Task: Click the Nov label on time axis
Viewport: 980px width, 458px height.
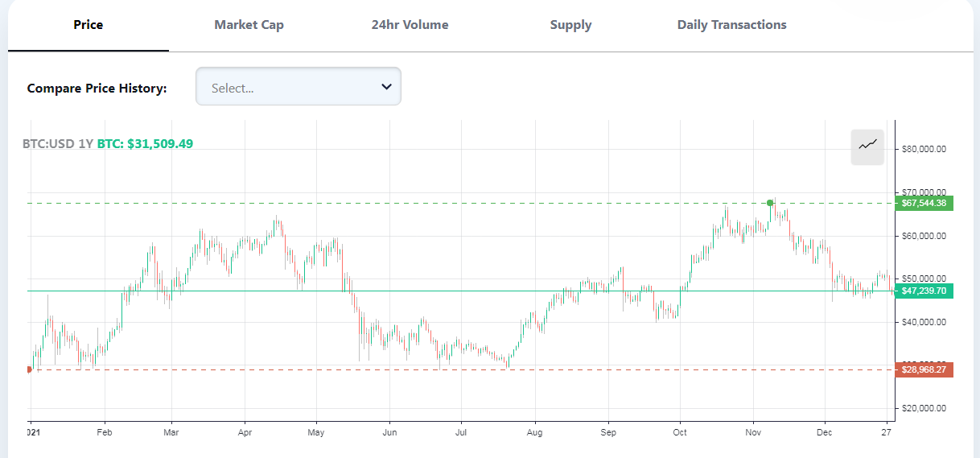Action: coord(753,432)
